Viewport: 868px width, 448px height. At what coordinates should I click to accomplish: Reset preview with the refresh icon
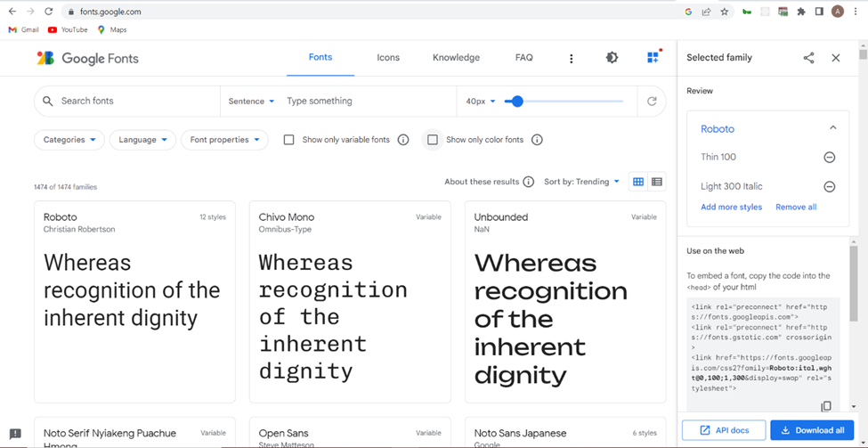coord(652,102)
